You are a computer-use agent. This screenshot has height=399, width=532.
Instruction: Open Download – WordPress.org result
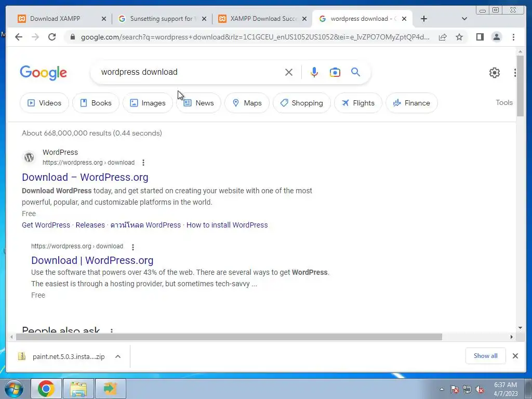85,177
